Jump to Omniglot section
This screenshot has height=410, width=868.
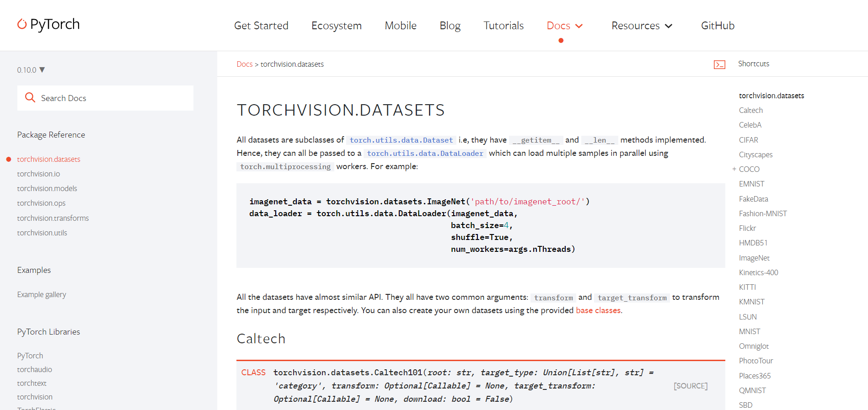coord(754,346)
